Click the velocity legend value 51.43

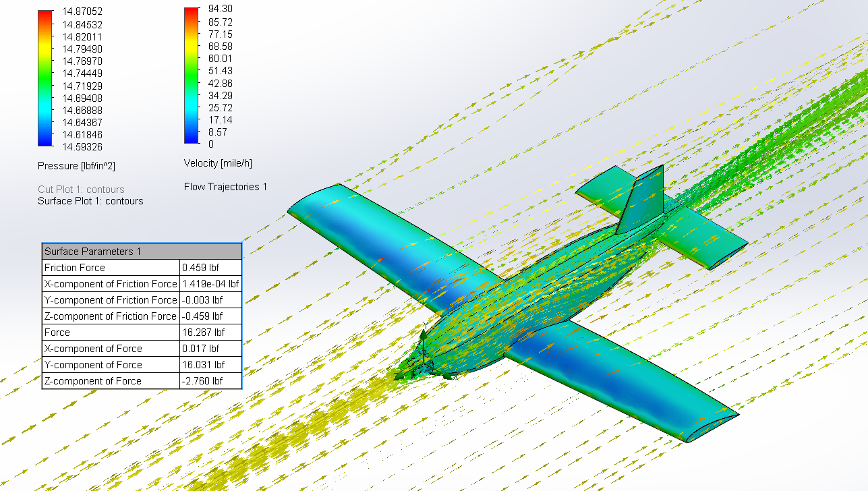(x=221, y=71)
